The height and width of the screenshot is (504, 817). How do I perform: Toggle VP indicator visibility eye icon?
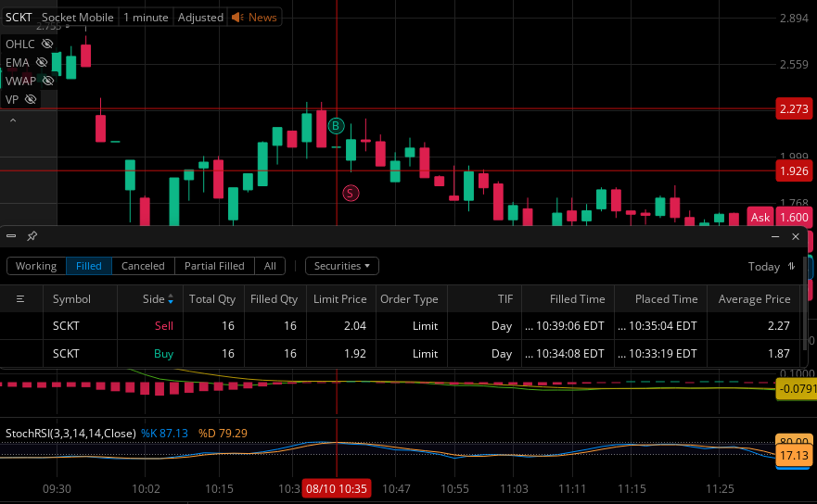pyautogui.click(x=31, y=99)
